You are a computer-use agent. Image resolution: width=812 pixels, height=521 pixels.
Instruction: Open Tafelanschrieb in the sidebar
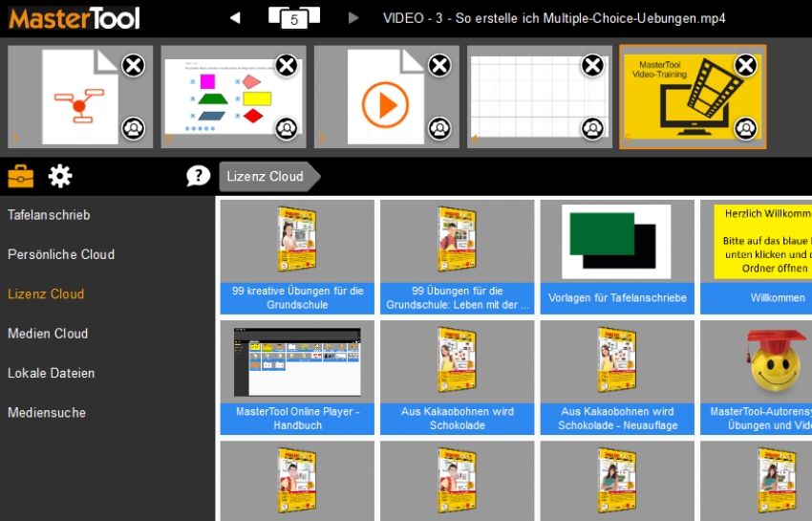(49, 215)
